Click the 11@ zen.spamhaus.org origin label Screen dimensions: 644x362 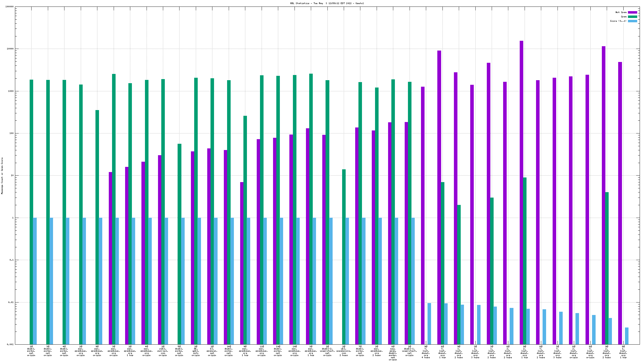click(x=261, y=351)
